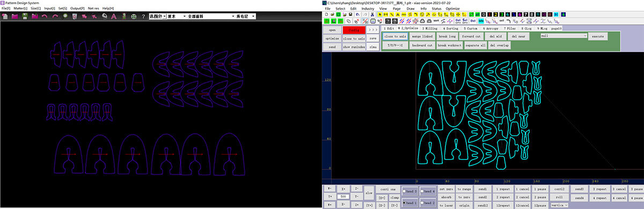The image size is (644, 209).
Task: Click new file icon in xiao window toolbar
Action: tap(326, 15)
